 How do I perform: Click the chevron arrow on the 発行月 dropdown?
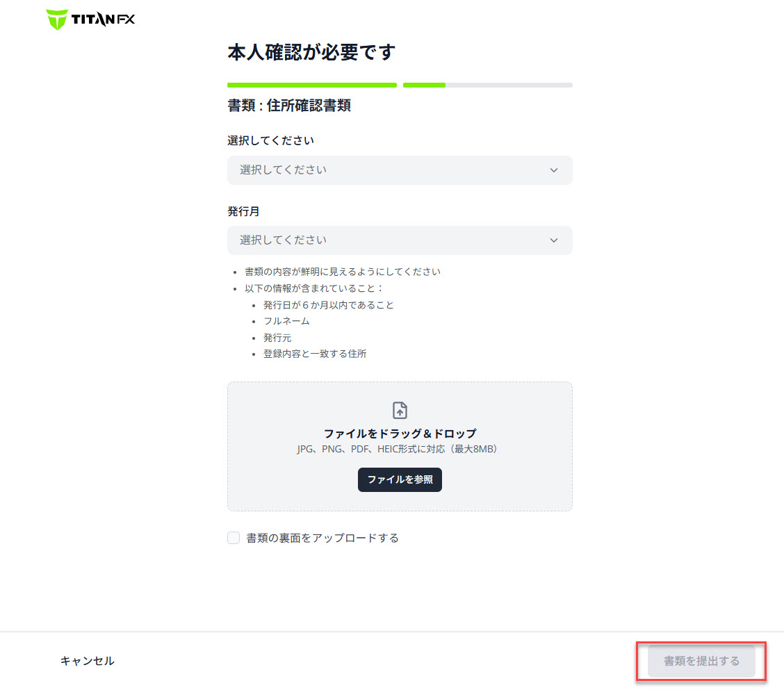[553, 240]
